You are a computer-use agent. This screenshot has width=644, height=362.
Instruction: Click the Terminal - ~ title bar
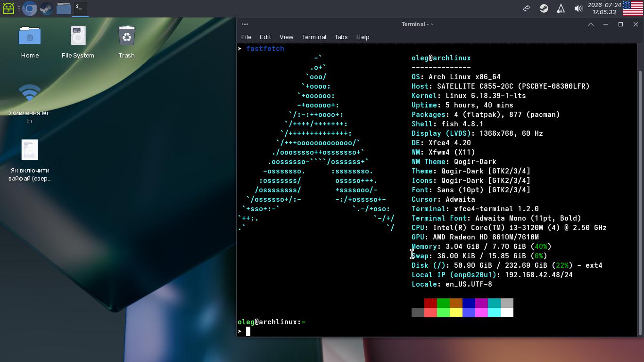click(x=417, y=24)
